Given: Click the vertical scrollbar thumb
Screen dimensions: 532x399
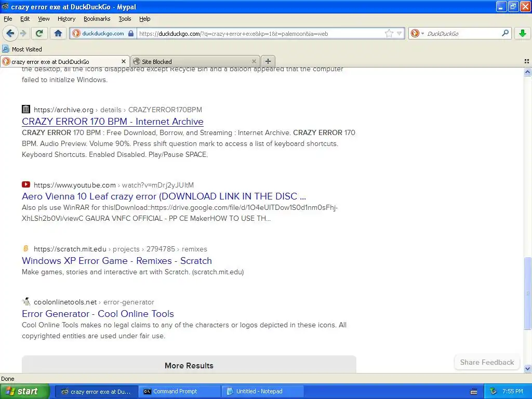Looking at the screenshot, I should pyautogui.click(x=527, y=294).
